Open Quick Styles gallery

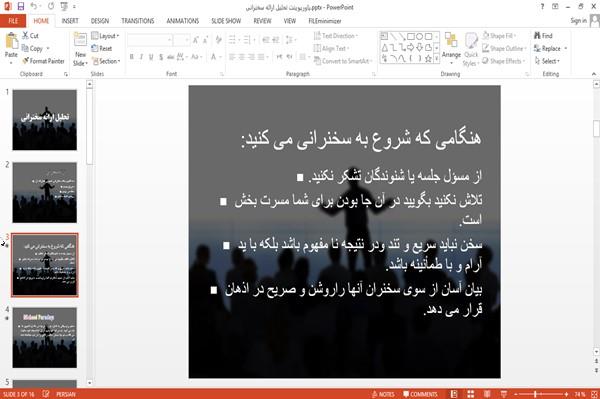pos(471,50)
